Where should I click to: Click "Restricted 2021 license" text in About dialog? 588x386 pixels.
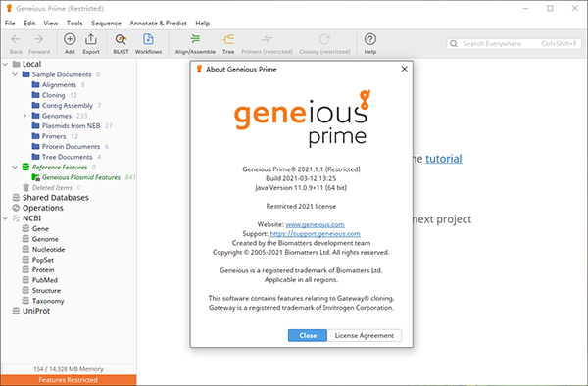pos(301,206)
